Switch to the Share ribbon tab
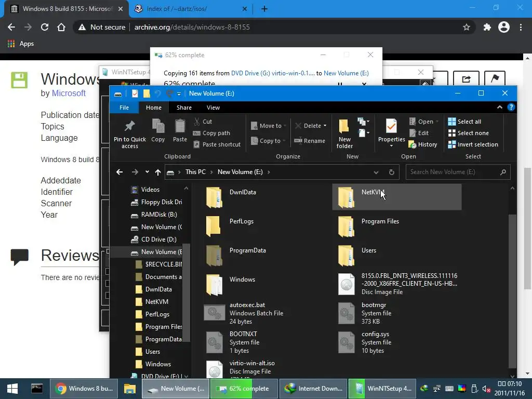532x399 pixels. (x=184, y=107)
